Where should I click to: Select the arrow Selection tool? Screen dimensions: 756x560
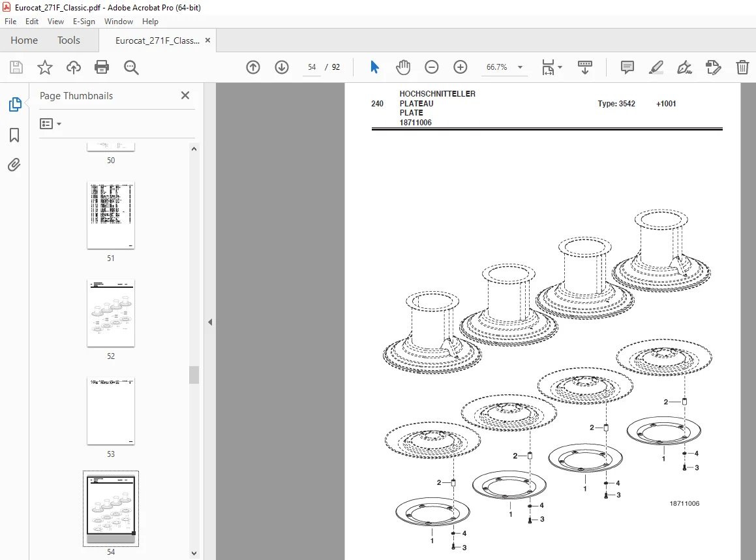point(374,67)
